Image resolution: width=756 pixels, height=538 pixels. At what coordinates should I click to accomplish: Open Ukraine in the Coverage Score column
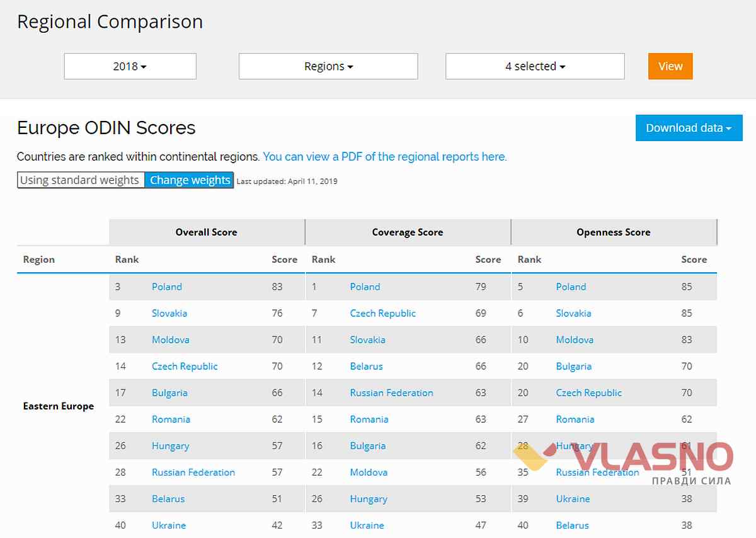(x=367, y=525)
